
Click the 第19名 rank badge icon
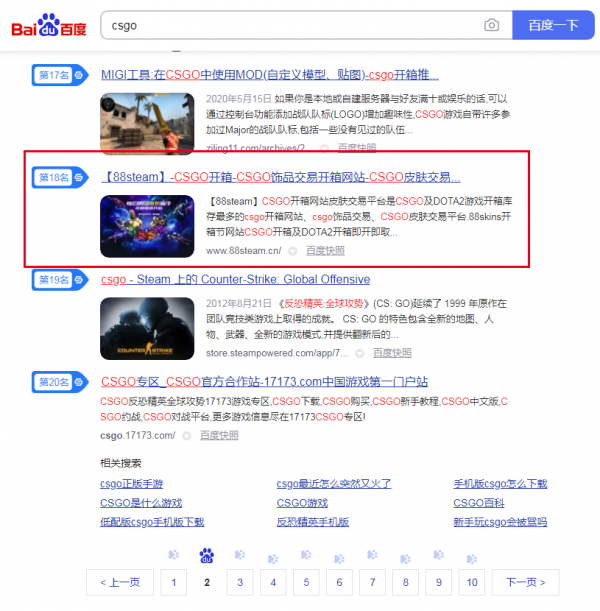tap(60, 279)
